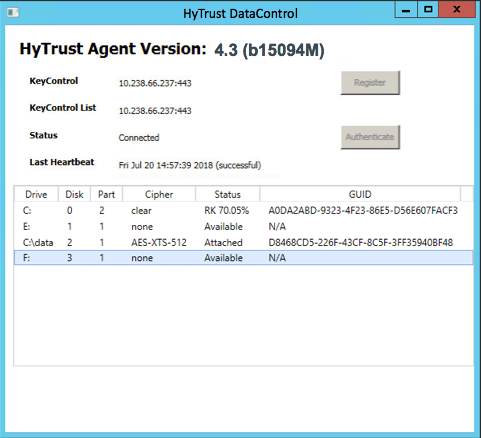Close the HyTrust DataControl window
The image size is (481, 438).
tap(457, 9)
